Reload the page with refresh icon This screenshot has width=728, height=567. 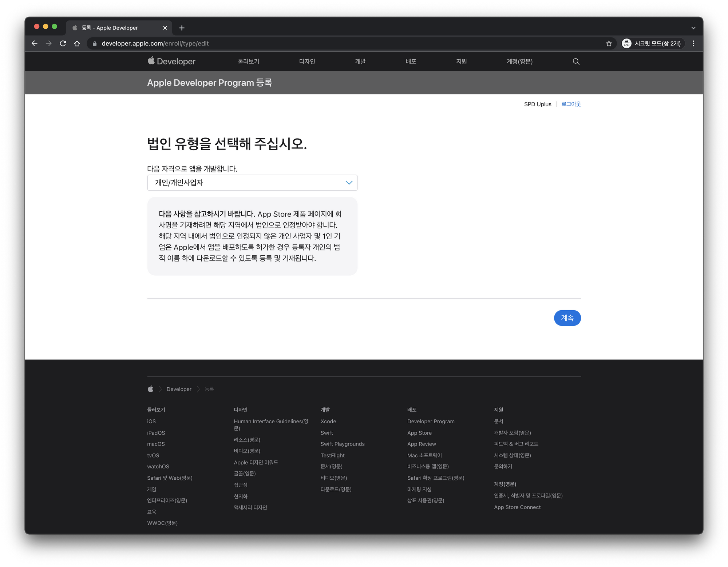pyautogui.click(x=63, y=44)
